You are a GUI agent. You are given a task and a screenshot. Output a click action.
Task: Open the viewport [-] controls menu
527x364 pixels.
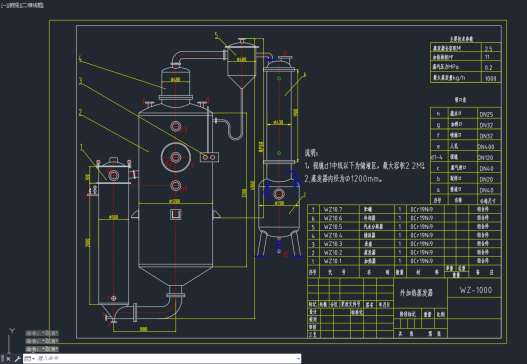click(x=3, y=5)
